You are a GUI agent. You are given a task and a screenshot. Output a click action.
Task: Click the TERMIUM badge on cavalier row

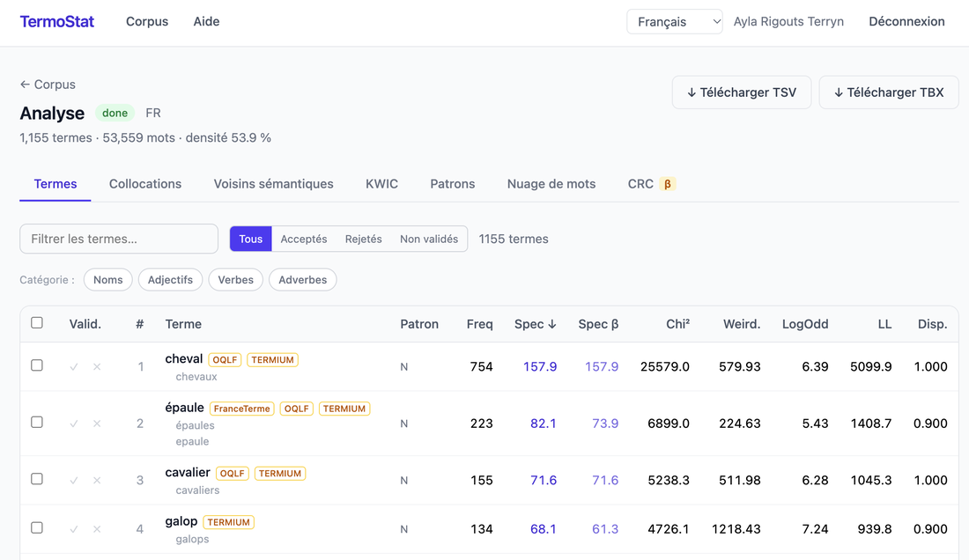click(x=280, y=474)
